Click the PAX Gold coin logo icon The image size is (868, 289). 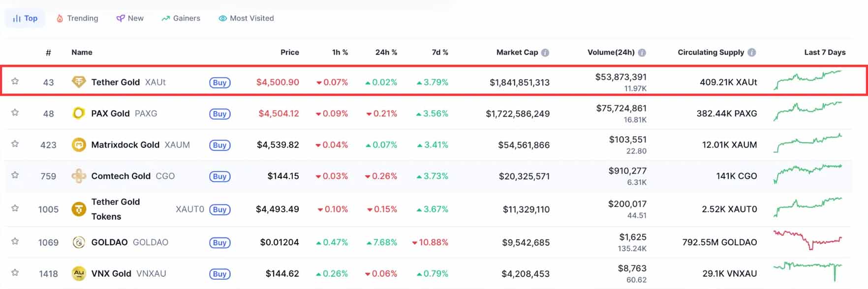pyautogui.click(x=79, y=114)
